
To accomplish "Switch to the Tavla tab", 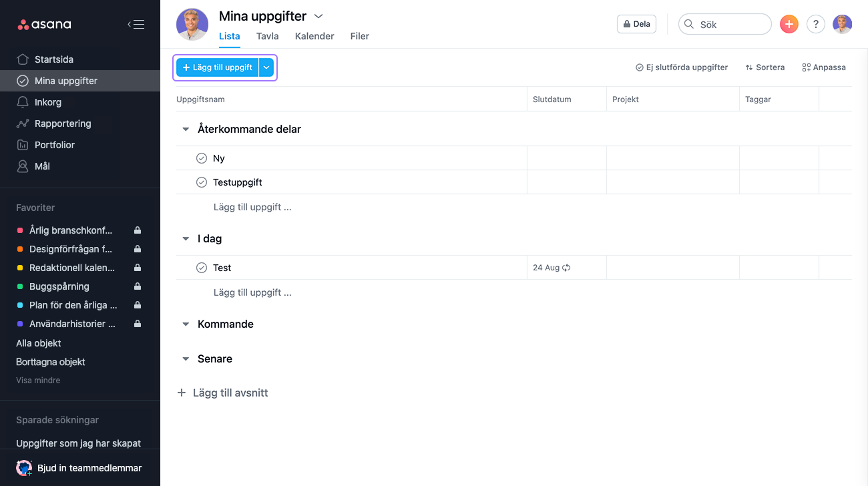I will pos(268,36).
